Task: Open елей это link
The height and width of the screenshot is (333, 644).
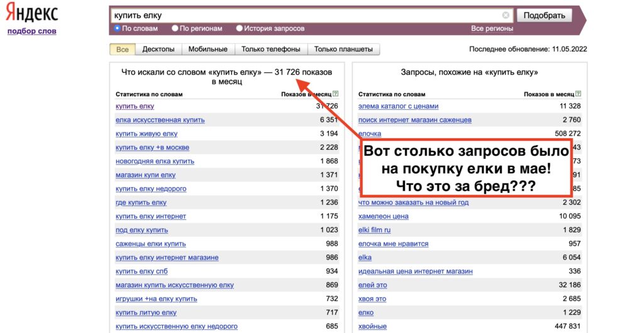Action: (372, 285)
